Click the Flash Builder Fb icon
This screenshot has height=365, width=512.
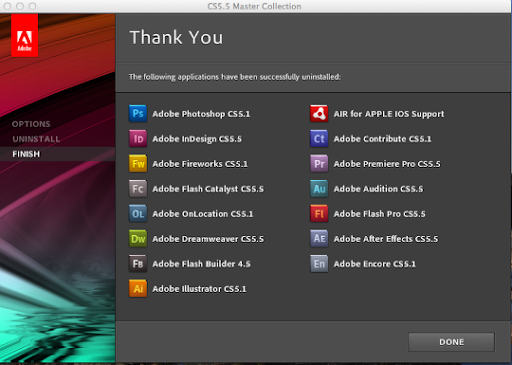(x=138, y=264)
